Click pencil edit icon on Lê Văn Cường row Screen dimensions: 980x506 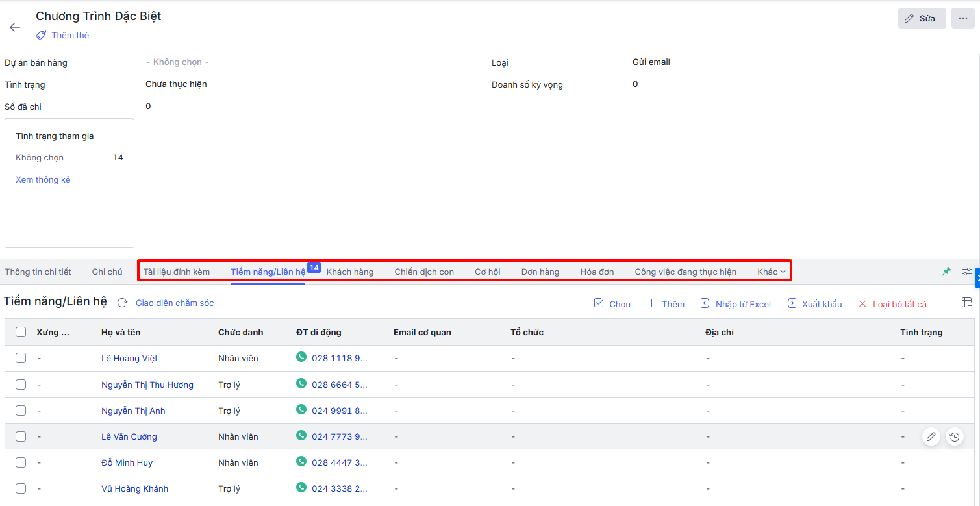pyautogui.click(x=931, y=437)
